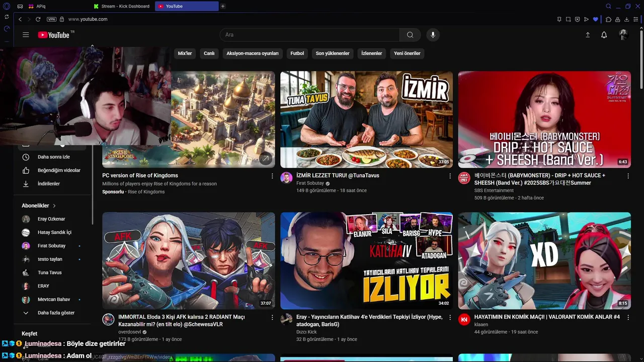
Task: Reload the page with refresh icon
Action: click(38, 19)
